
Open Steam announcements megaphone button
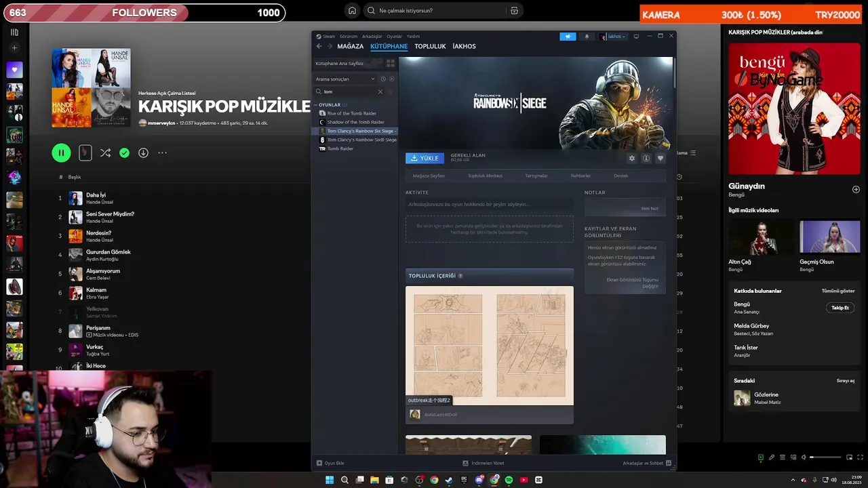pyautogui.click(x=568, y=37)
